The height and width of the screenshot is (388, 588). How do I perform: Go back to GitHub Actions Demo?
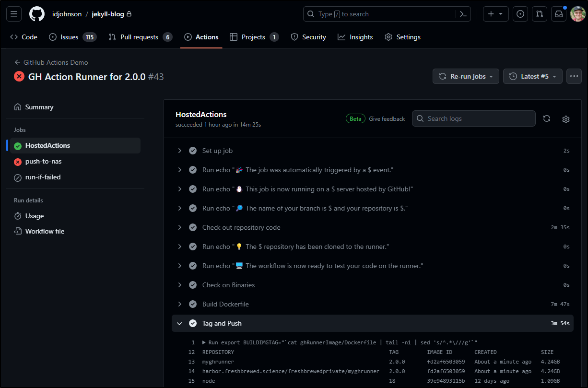[51, 62]
